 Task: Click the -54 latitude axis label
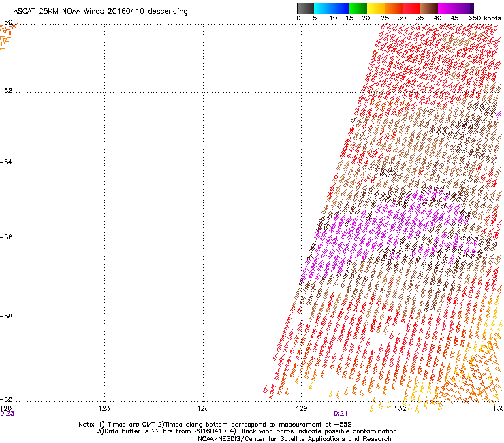tap(6, 162)
